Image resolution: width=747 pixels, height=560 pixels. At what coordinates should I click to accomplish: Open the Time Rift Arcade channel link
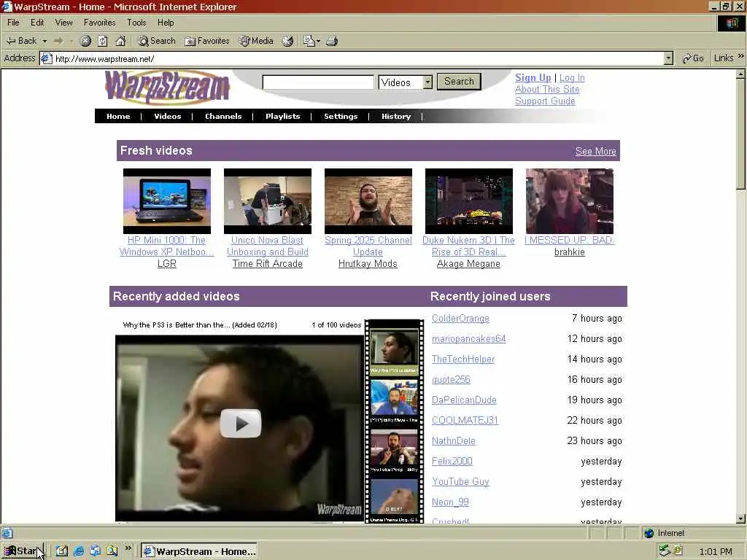click(267, 264)
